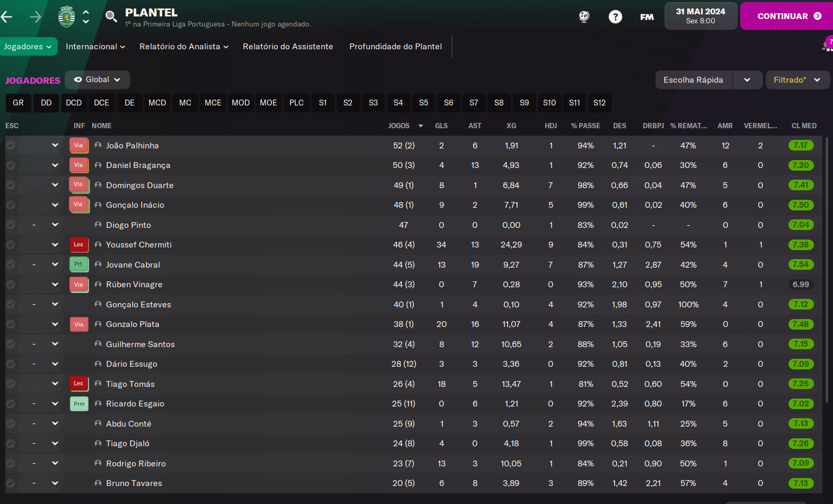Go forward with the right arrow
The image size is (833, 504).
[x=36, y=17]
